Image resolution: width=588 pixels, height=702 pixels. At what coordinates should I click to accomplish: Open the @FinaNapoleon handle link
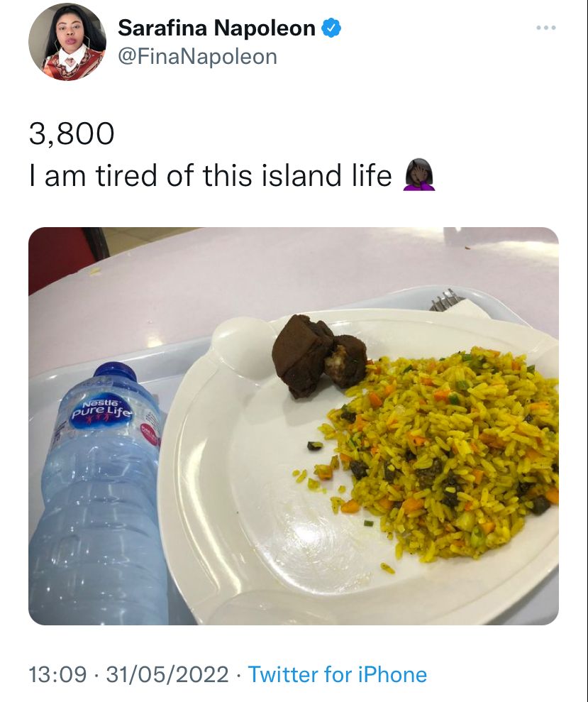pyautogui.click(x=197, y=57)
